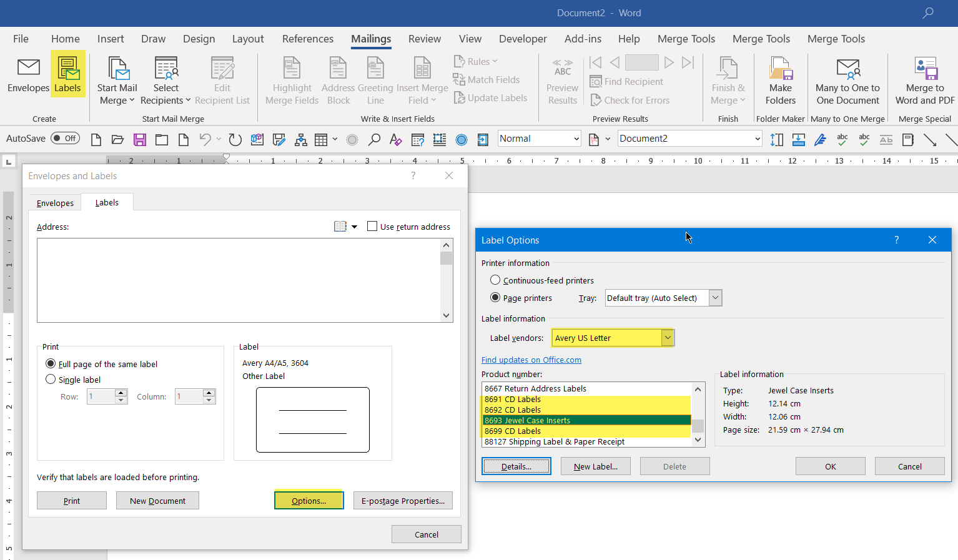This screenshot has width=958, height=560.
Task: Switch to the Envelopes tab in dialog
Action: [x=55, y=203]
